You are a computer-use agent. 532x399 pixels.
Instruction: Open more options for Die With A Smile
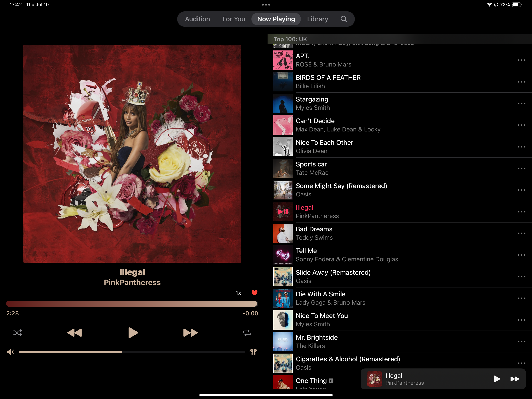(521, 298)
